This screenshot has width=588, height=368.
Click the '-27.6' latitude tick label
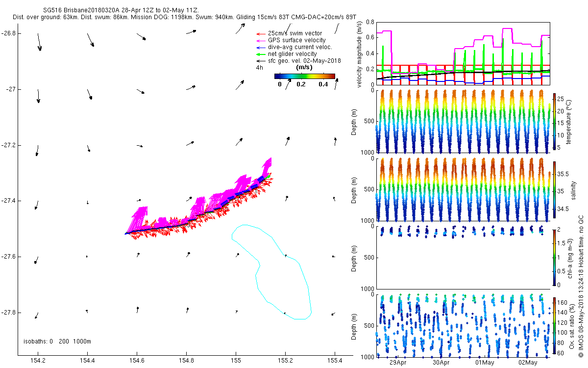click(x=8, y=257)
